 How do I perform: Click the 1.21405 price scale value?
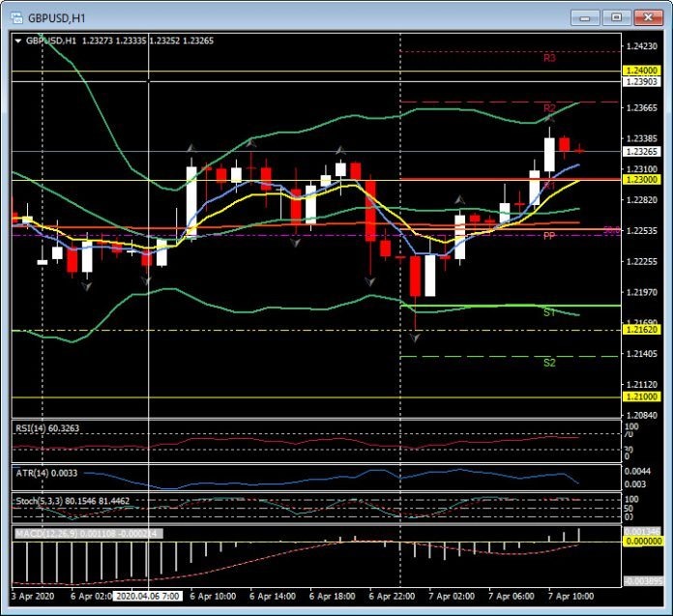coord(642,354)
